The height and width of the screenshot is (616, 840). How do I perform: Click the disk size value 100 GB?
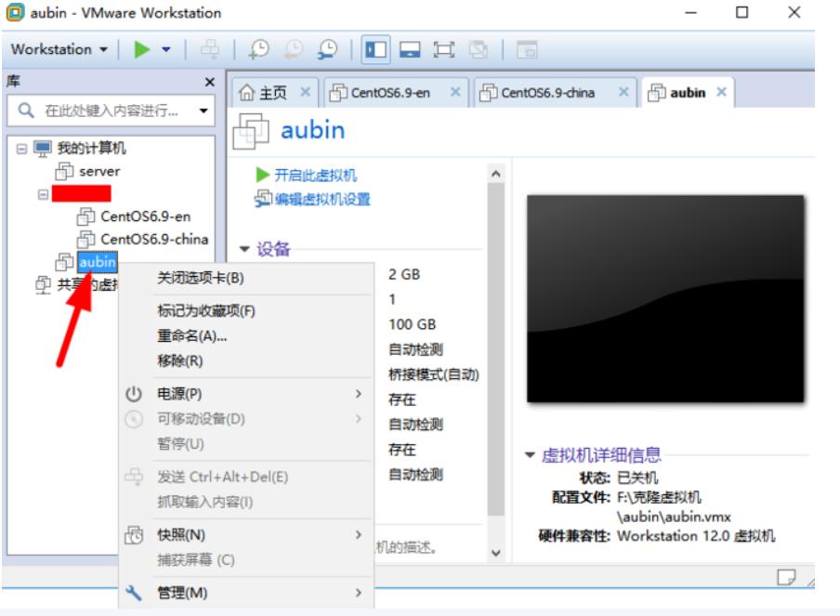412,324
